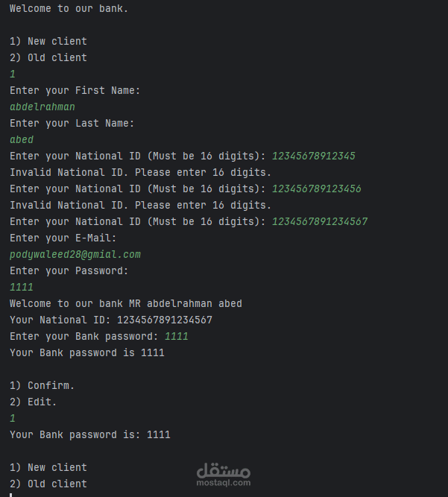448x497 pixels.
Task: Click the "Welcome to our bank MR abdelrahman abed" line
Action: coord(125,303)
